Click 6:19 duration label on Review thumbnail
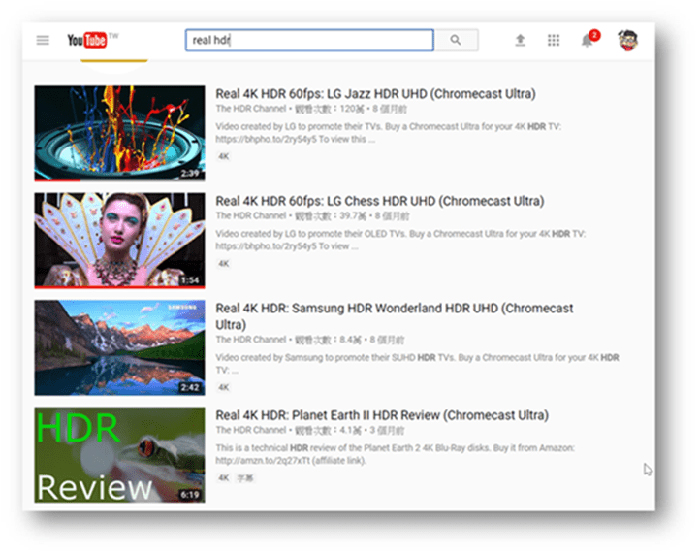Image resolution: width=700 pixels, height=556 pixels. click(190, 495)
